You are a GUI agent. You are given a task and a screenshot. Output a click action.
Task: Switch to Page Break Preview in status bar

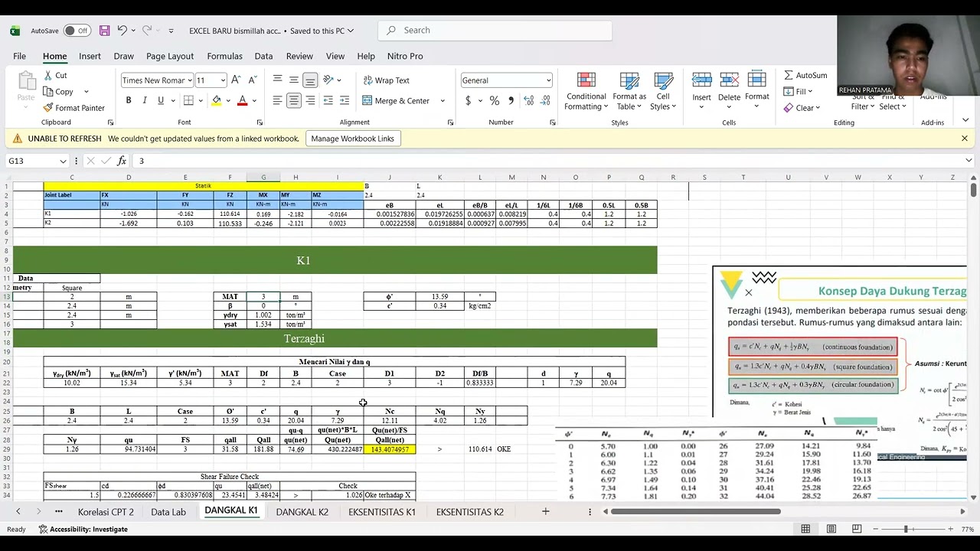(857, 529)
